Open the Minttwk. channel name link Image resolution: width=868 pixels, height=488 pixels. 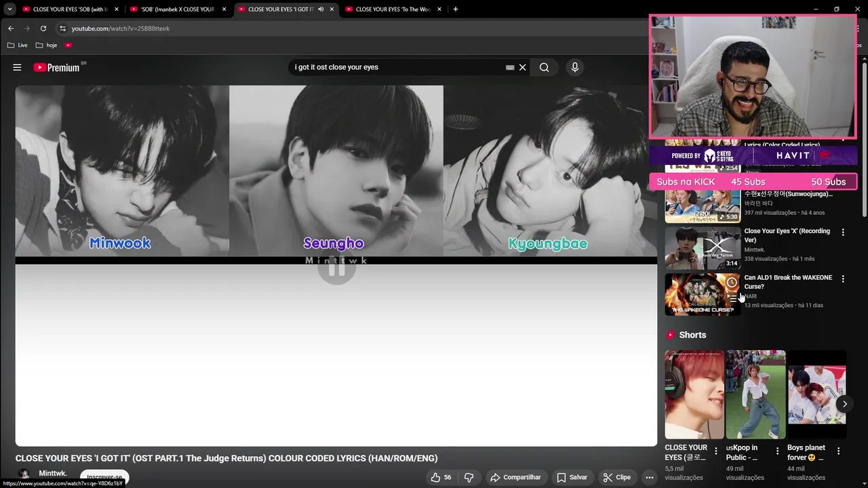[53, 473]
